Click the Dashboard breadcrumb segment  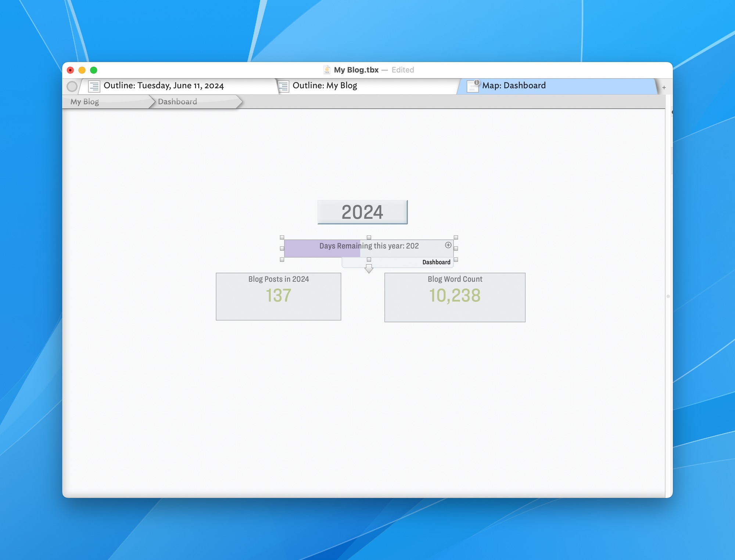(x=178, y=102)
